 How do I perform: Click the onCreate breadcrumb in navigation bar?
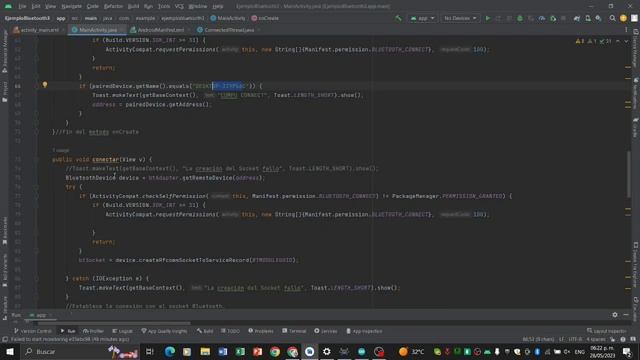[x=265, y=18]
